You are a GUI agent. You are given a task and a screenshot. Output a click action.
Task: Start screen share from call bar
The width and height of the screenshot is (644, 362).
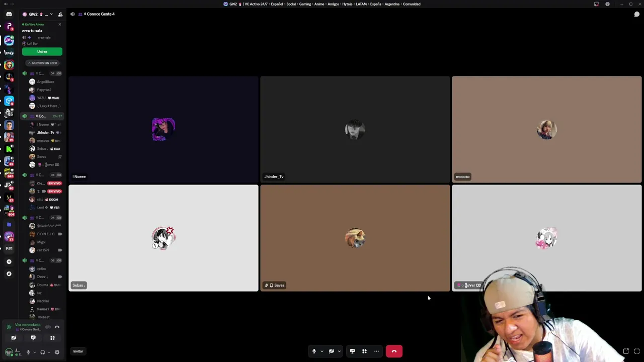352,351
